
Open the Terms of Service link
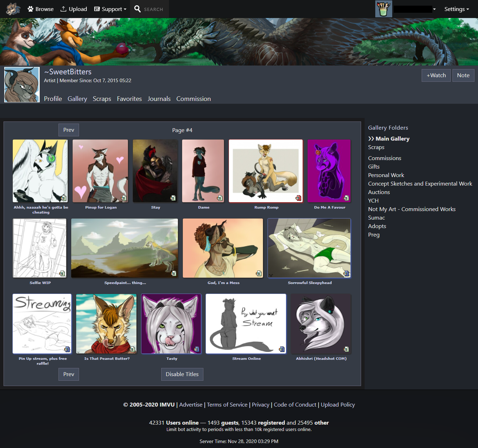click(227, 404)
